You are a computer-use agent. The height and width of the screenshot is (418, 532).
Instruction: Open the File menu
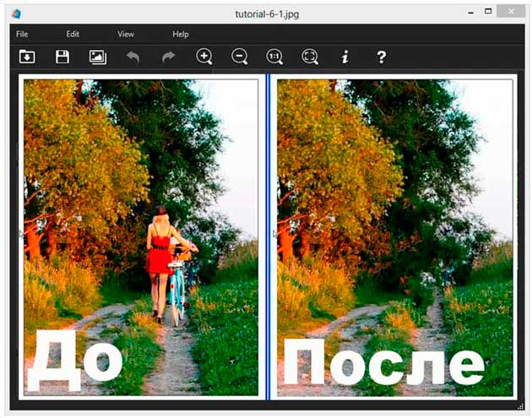click(22, 34)
